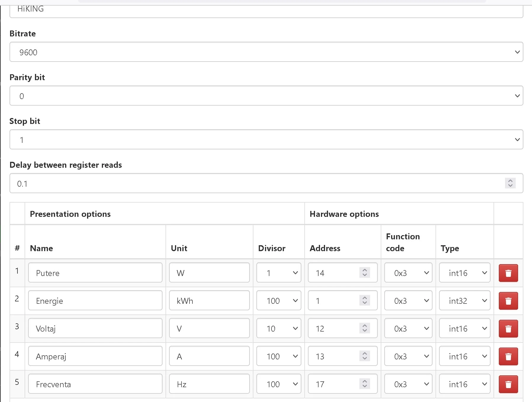Remove the Voltaj row with trash icon
Screen dimensions: 532x402
(x=508, y=328)
